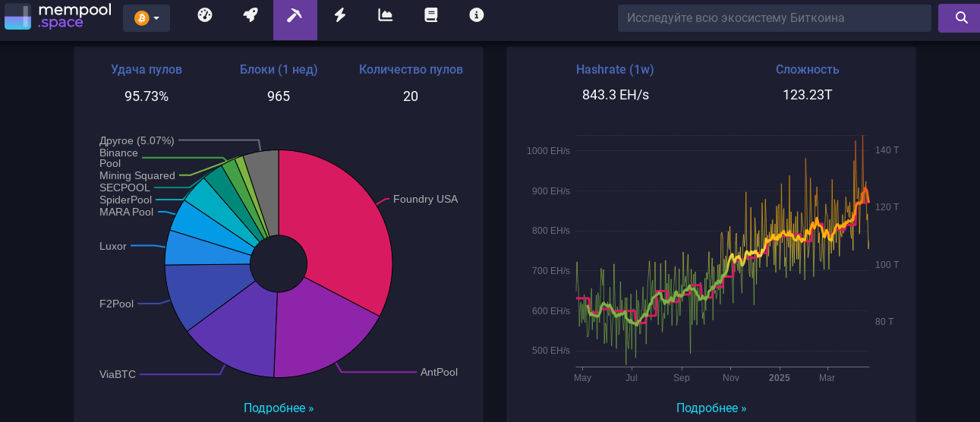Click the F2Pool pool label
The image size is (980, 422).
click(x=116, y=304)
